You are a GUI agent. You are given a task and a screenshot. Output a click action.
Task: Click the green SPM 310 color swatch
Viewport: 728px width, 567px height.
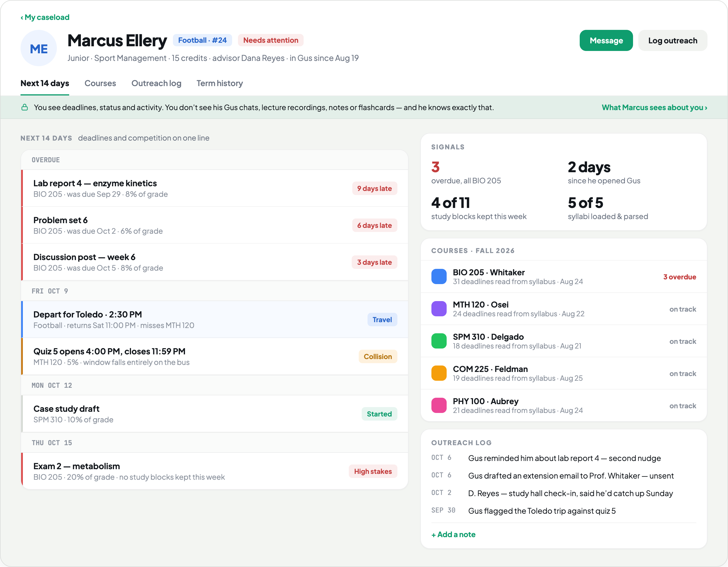439,341
